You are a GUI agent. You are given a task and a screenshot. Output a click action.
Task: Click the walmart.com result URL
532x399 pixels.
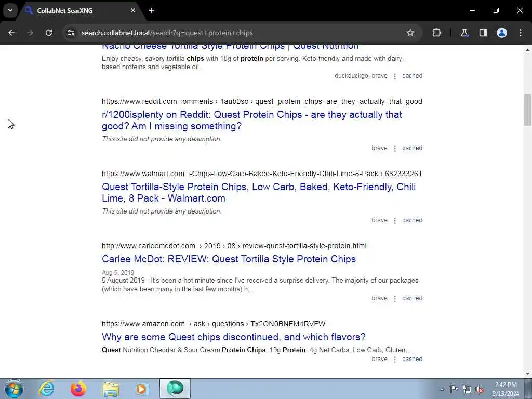[x=262, y=174]
